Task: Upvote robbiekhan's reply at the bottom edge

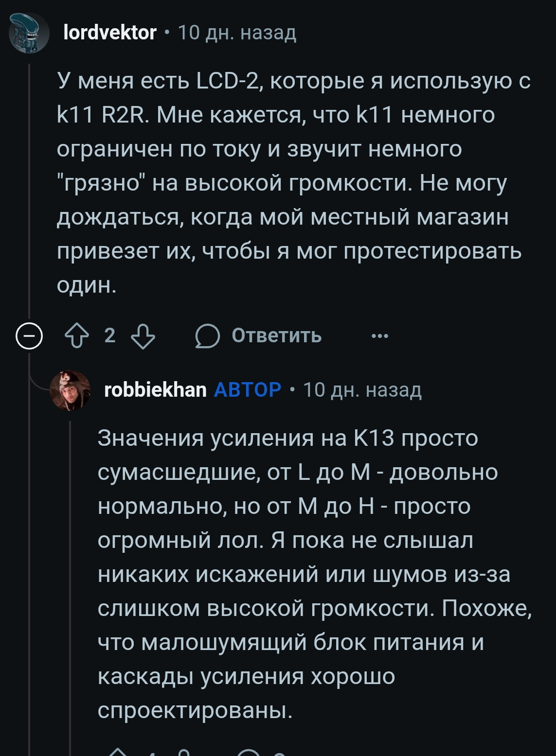Action: 117,752
